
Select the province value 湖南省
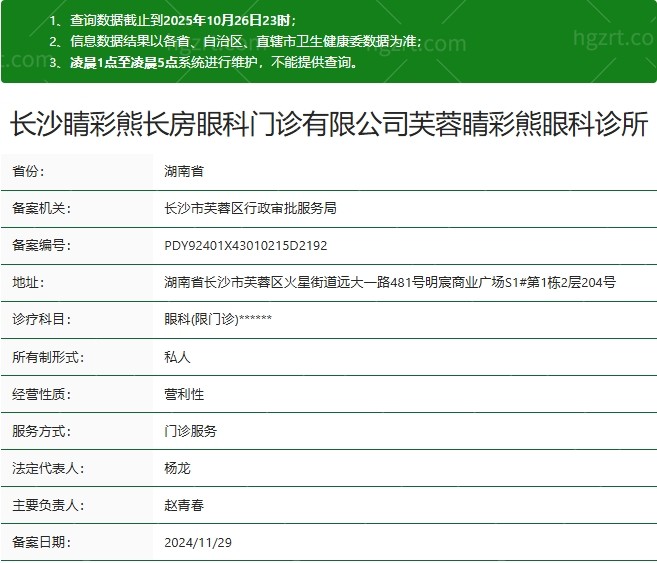(x=184, y=172)
